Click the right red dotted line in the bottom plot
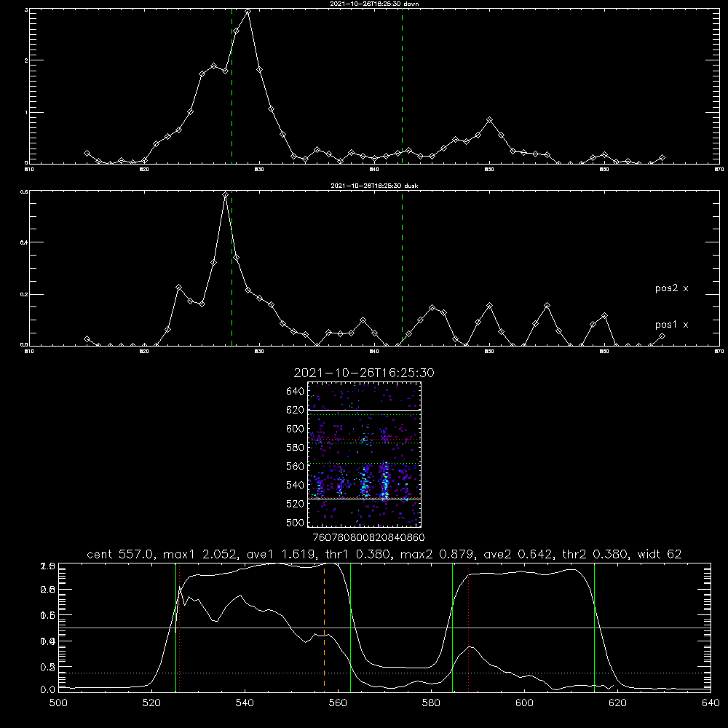The image size is (728, 728). pos(468,627)
